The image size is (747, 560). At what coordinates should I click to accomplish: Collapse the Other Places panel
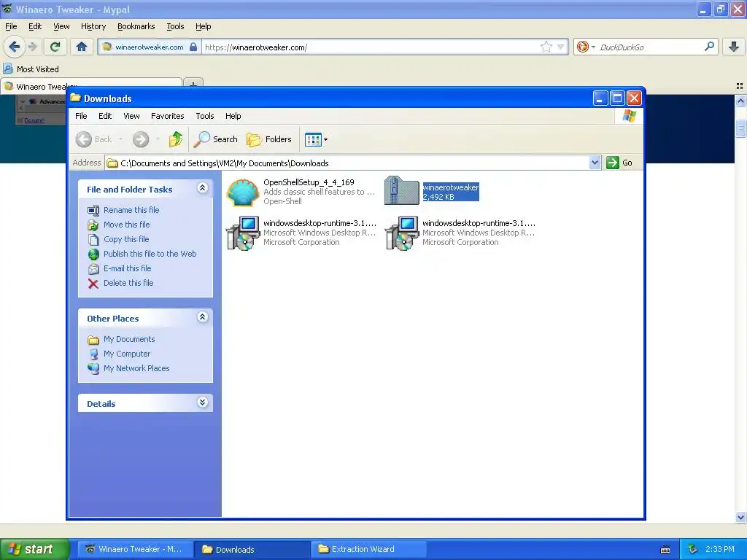point(202,317)
